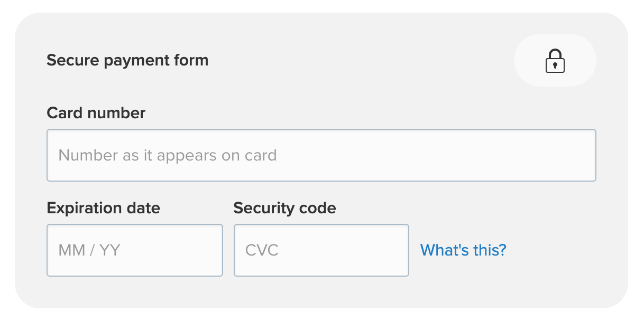Click the Secure payment form heading

127,60
